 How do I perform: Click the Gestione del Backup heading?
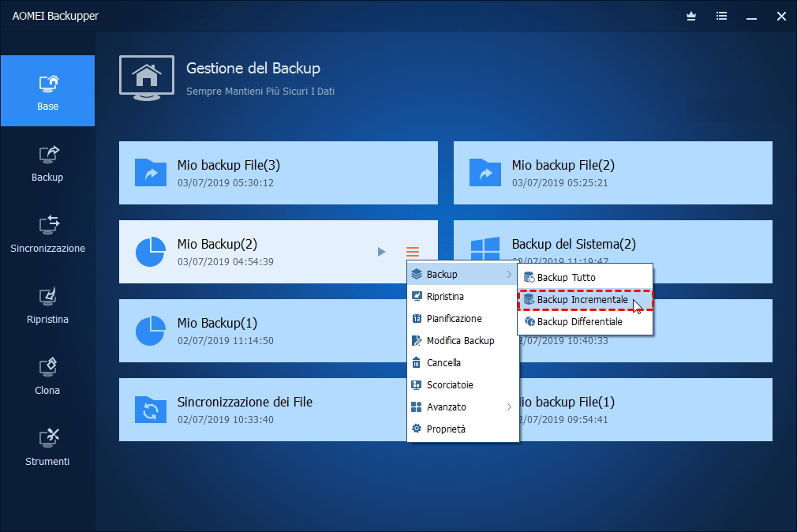point(253,68)
